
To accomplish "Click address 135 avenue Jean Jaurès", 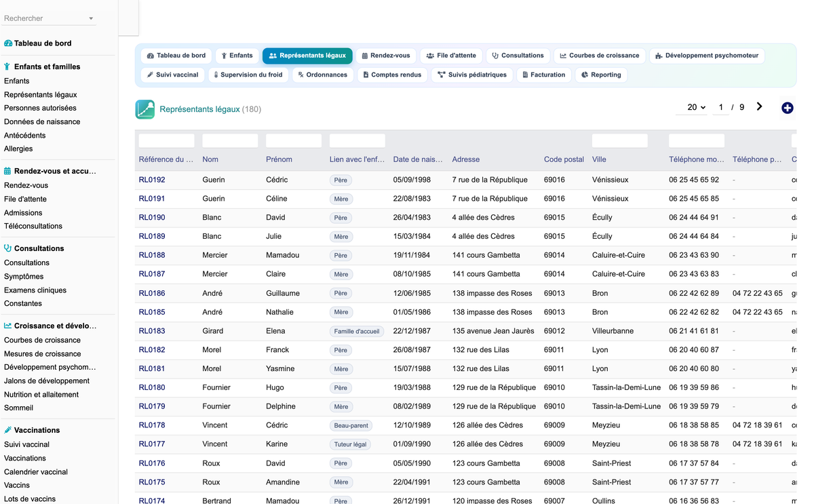I will tap(493, 331).
